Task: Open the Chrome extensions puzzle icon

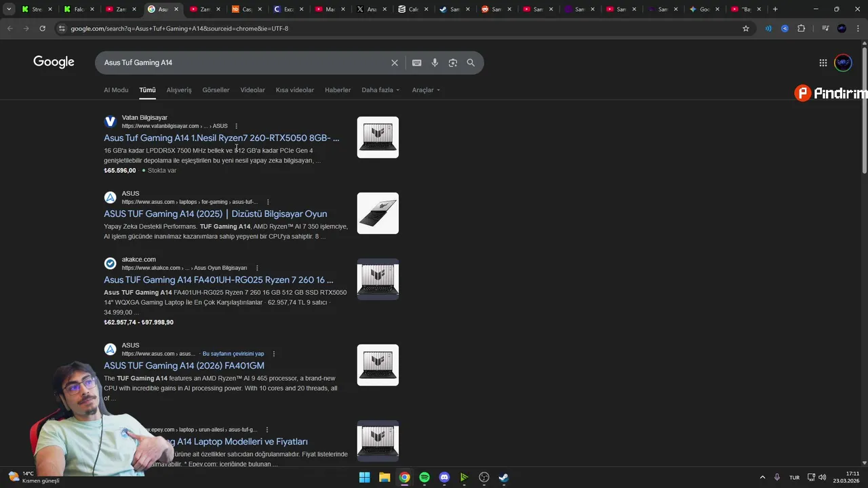Action: (x=802, y=28)
